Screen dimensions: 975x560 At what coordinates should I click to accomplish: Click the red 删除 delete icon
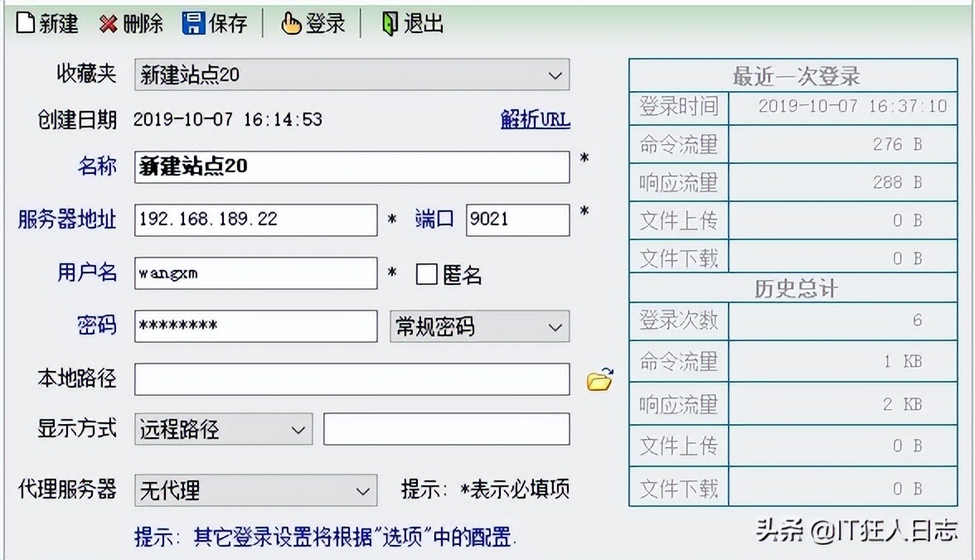tap(108, 24)
